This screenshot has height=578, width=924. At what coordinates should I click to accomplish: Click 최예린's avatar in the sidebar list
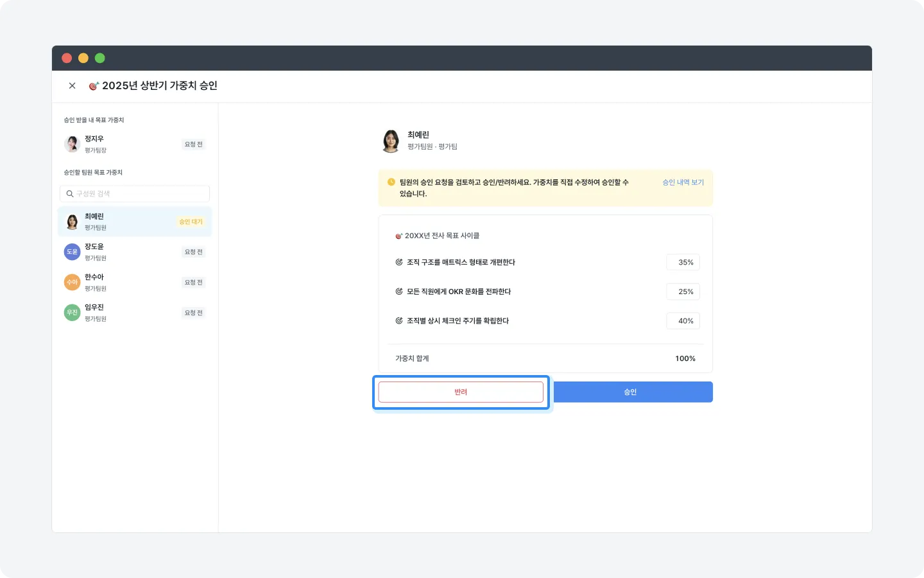(x=72, y=222)
